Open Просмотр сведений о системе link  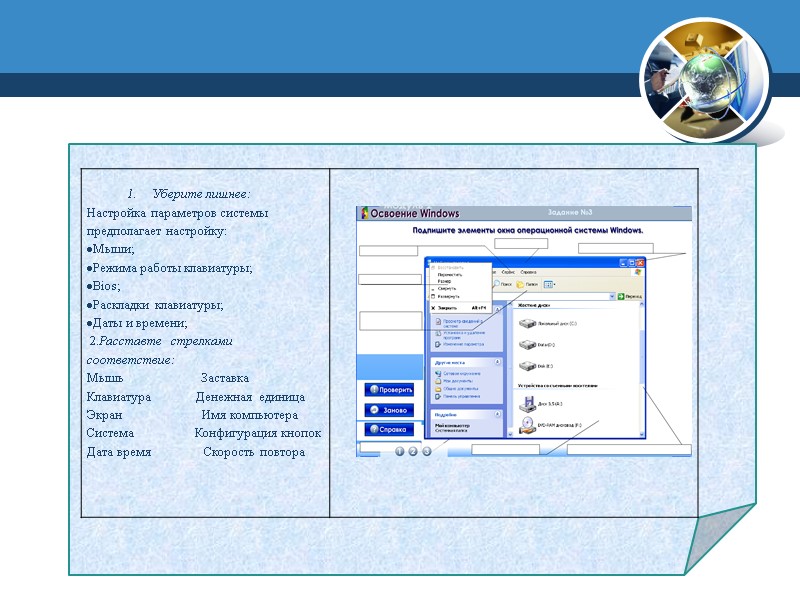(x=463, y=323)
